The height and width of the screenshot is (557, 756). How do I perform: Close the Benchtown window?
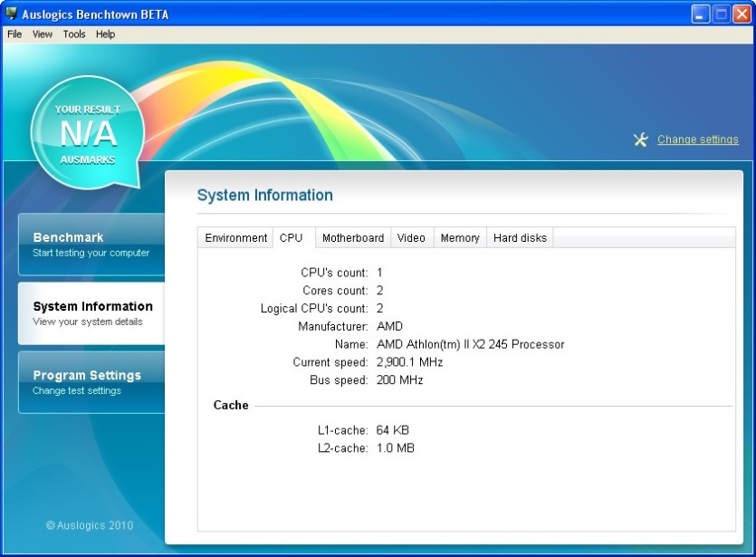[742, 14]
